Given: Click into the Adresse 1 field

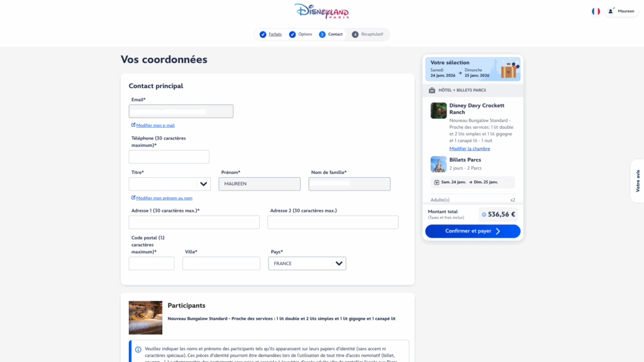Looking at the screenshot, I should pyautogui.click(x=194, y=222).
